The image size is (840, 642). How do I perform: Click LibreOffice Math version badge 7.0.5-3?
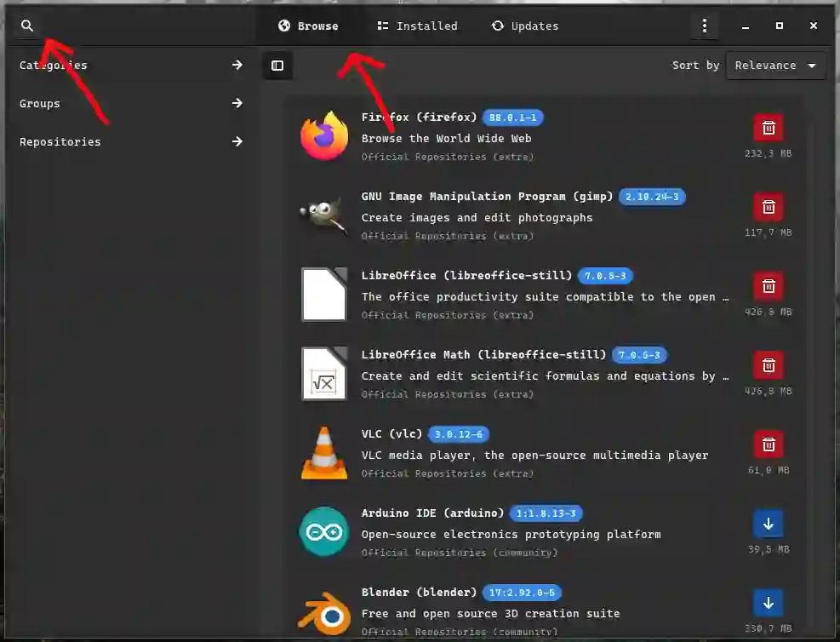(x=640, y=355)
